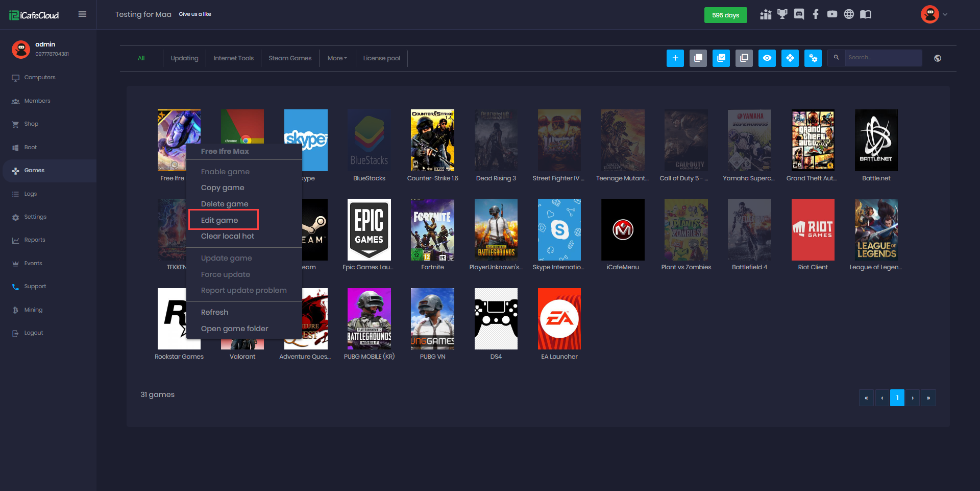Click the blue plus add-game button
Image resolution: width=980 pixels, height=491 pixels.
coord(675,58)
